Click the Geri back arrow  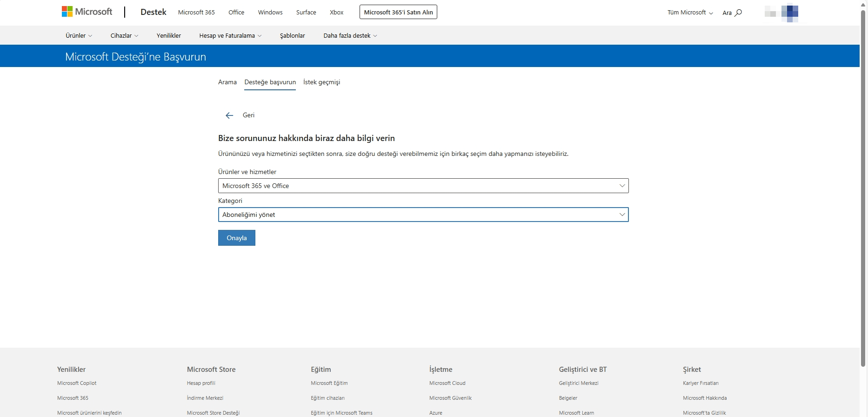tap(229, 115)
